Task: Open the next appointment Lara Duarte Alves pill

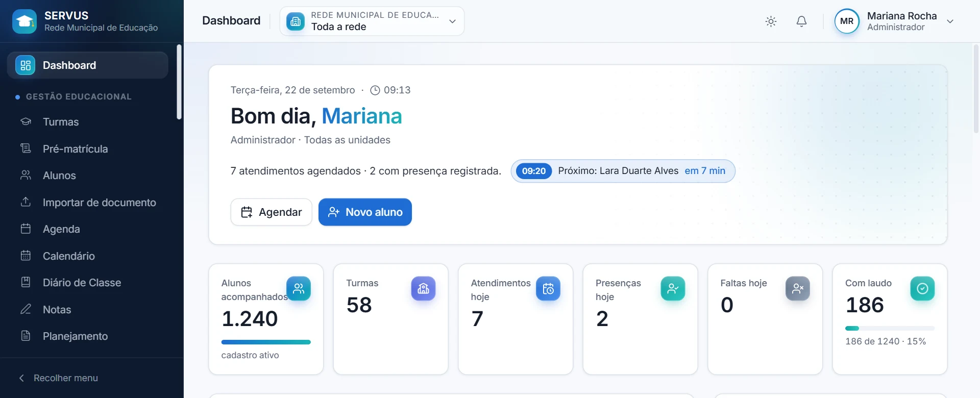Action: pos(623,171)
